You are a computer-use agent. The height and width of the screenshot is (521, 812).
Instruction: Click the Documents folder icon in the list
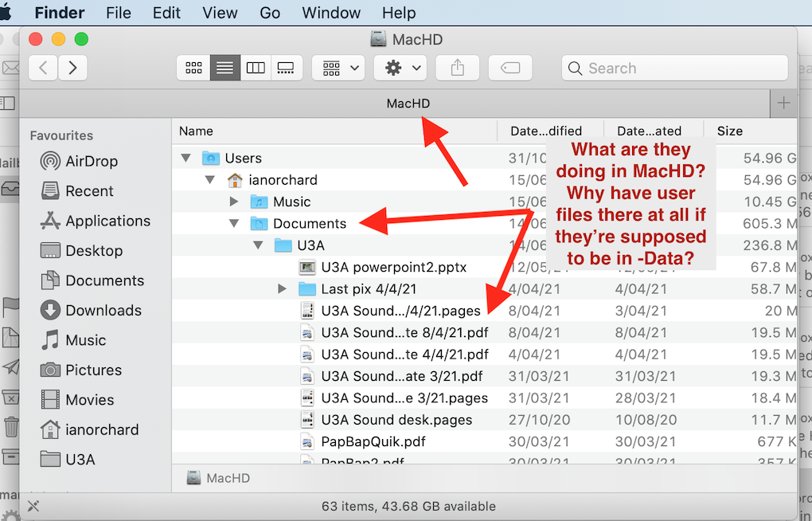(x=259, y=223)
